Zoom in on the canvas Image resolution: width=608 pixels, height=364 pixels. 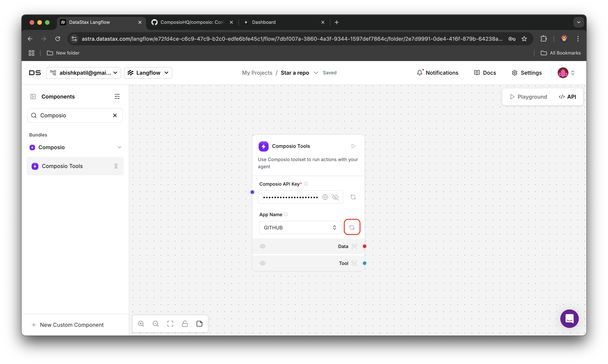coord(141,324)
